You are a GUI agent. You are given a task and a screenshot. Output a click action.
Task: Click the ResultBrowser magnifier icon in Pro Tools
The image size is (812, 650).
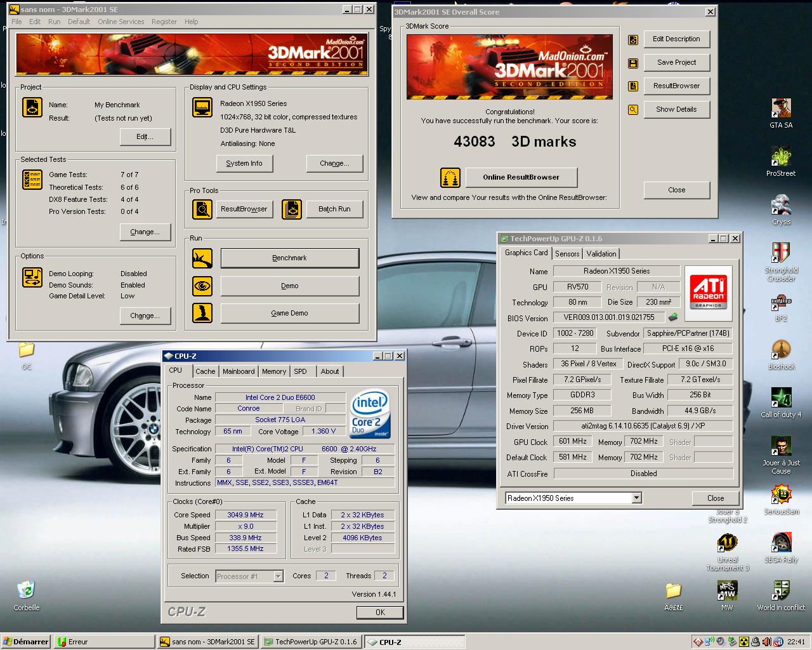coord(202,209)
